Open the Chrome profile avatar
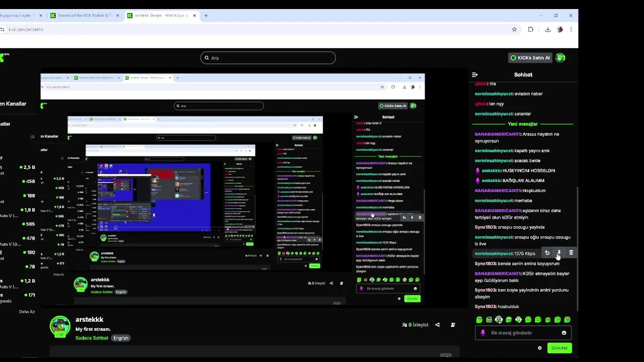The height and width of the screenshot is (362, 644). coord(559,30)
